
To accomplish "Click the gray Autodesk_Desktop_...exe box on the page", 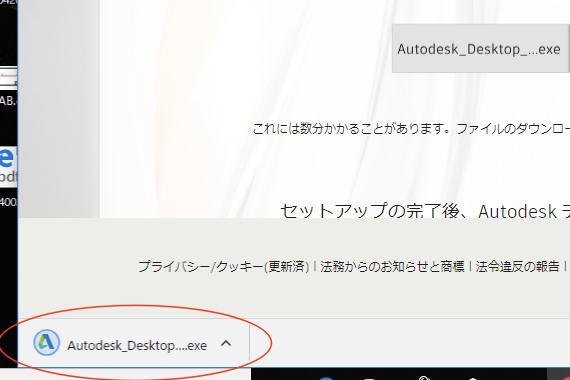I will (481, 49).
